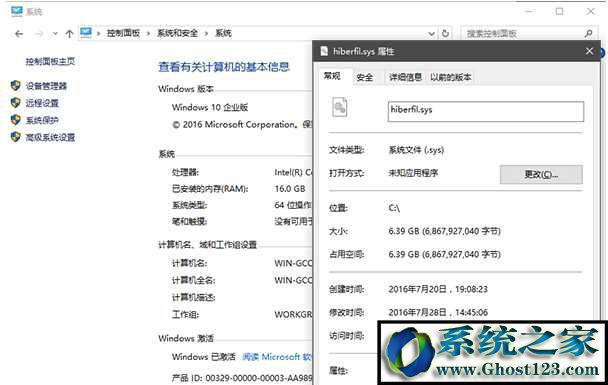Switch to the 详细信息 tab

[x=405, y=78]
